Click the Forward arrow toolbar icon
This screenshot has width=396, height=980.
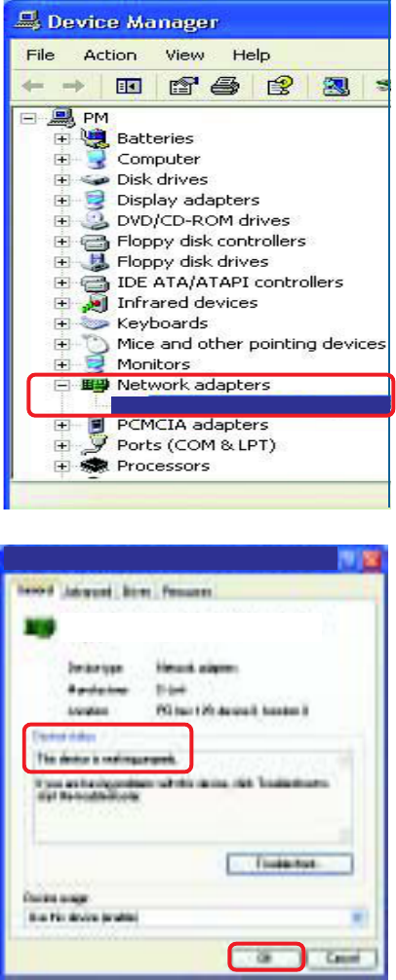tap(74, 87)
